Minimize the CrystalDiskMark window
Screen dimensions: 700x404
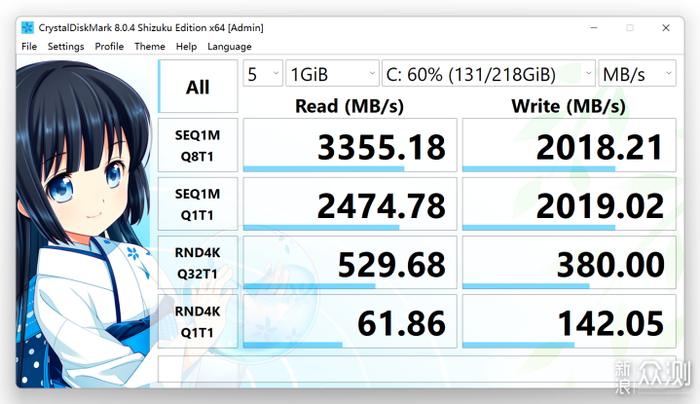594,28
